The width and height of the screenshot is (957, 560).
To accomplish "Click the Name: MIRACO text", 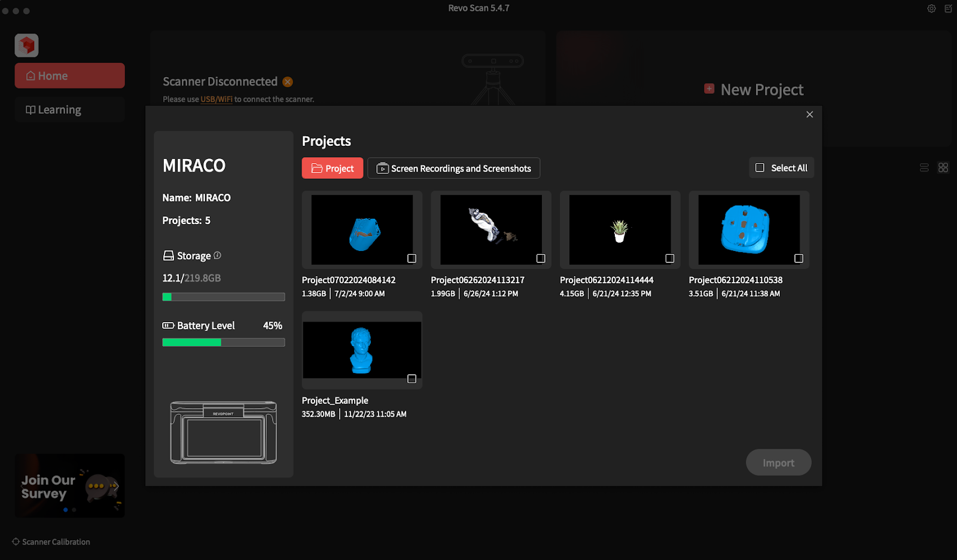I will coord(196,198).
